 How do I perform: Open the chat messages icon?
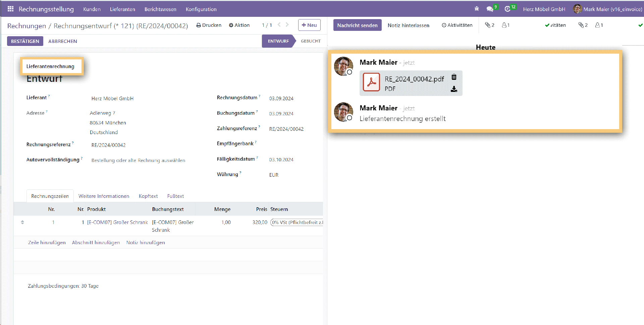(x=490, y=9)
